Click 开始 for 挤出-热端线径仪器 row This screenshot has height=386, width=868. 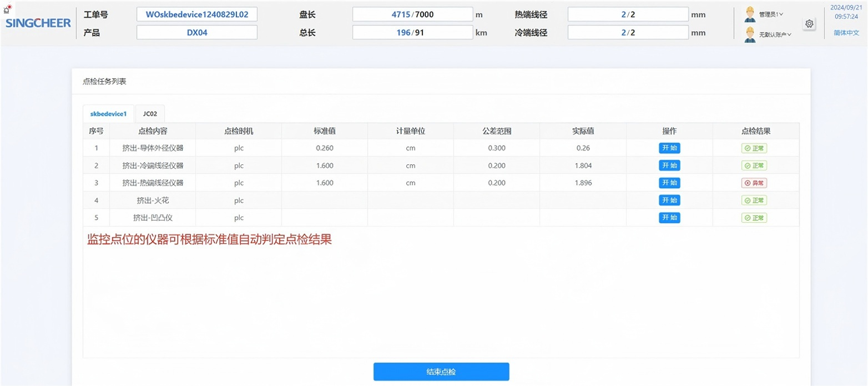[669, 183]
